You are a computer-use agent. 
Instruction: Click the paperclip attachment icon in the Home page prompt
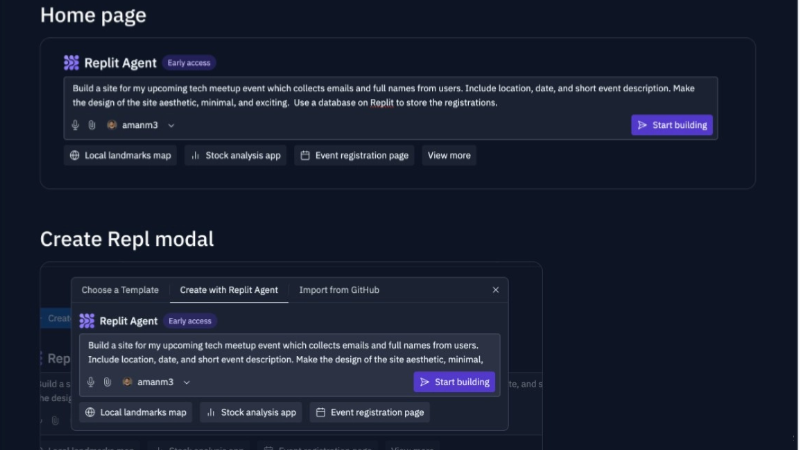[x=91, y=125]
